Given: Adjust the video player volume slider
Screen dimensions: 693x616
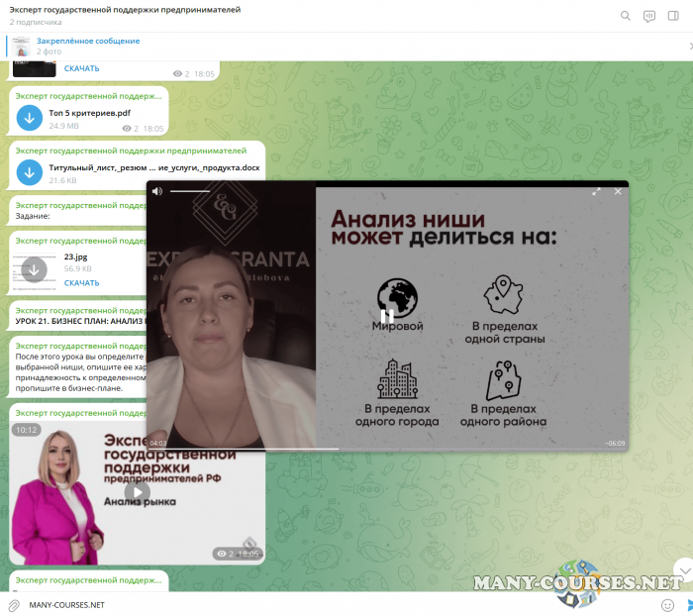Looking at the screenshot, I should [x=190, y=191].
